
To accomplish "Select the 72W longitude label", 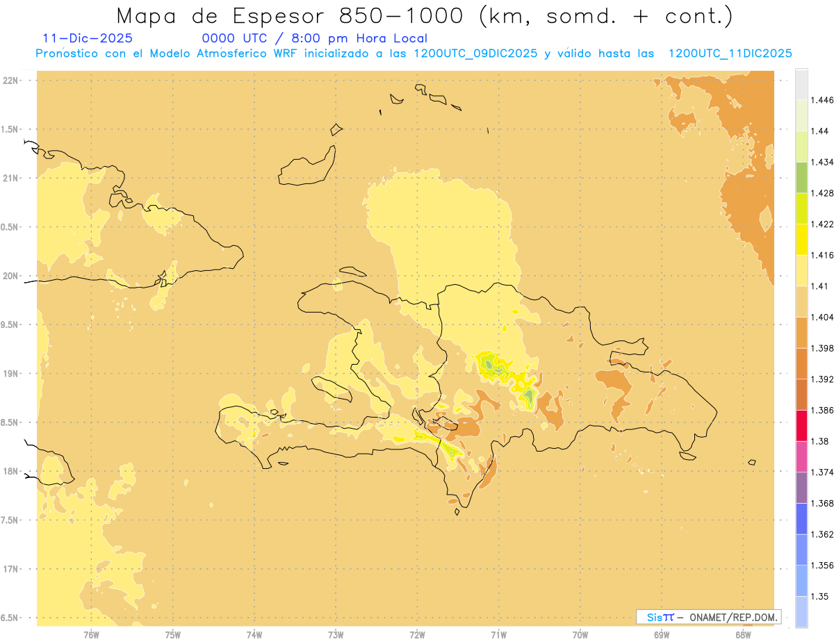I will [417, 634].
